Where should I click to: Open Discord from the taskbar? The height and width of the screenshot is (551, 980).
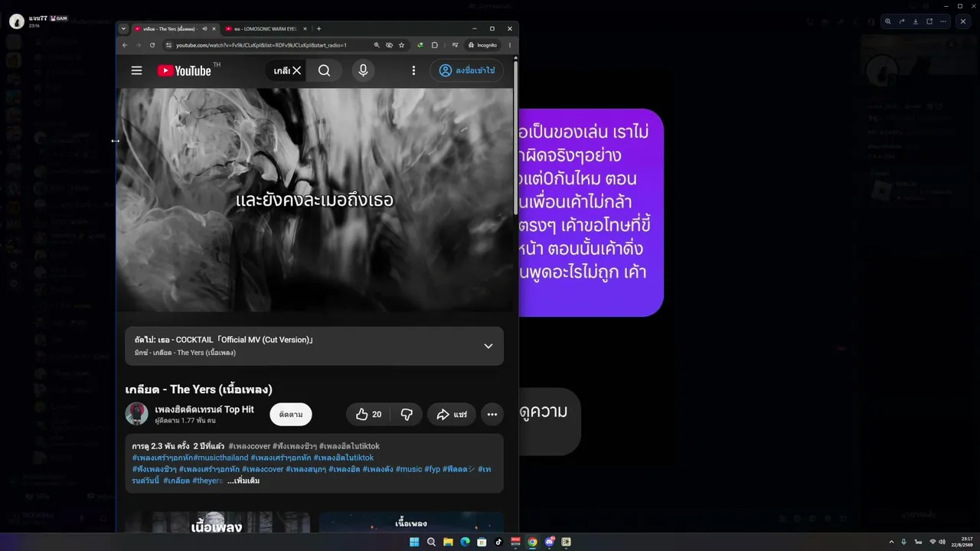(x=549, y=542)
